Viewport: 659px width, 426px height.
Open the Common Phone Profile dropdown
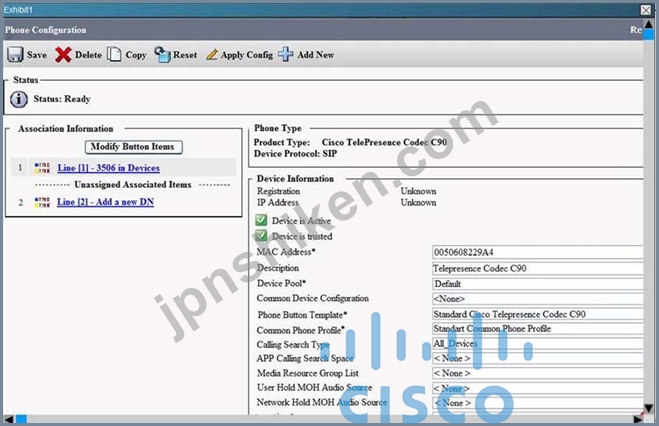538,329
